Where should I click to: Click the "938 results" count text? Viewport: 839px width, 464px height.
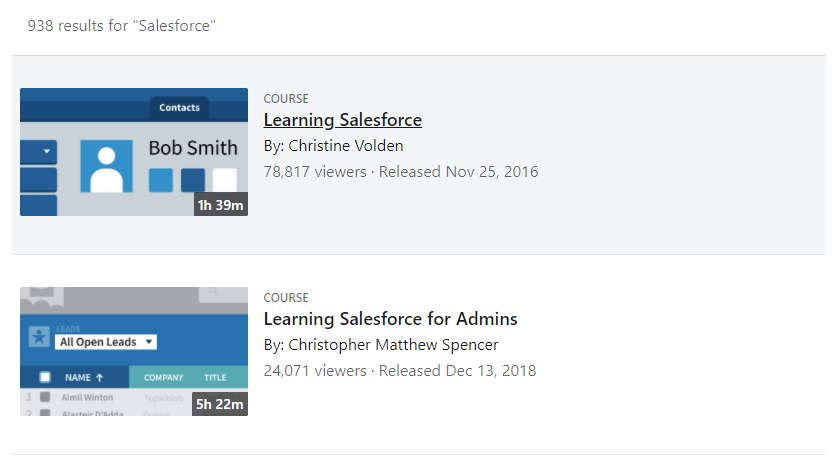coord(121,25)
